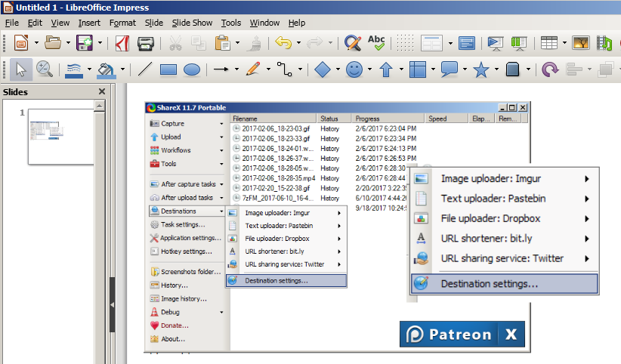The image size is (621, 364).
Task: Open the Slide Show menu
Action: (192, 23)
